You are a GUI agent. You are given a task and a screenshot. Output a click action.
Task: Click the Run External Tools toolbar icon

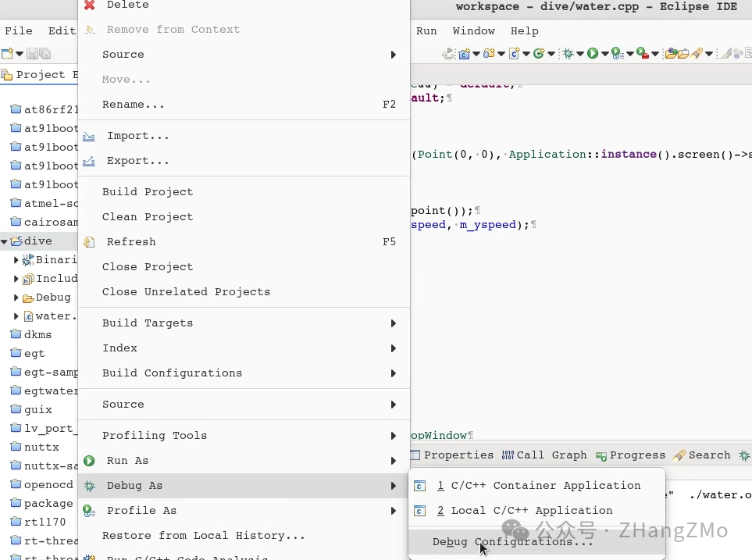(643, 54)
